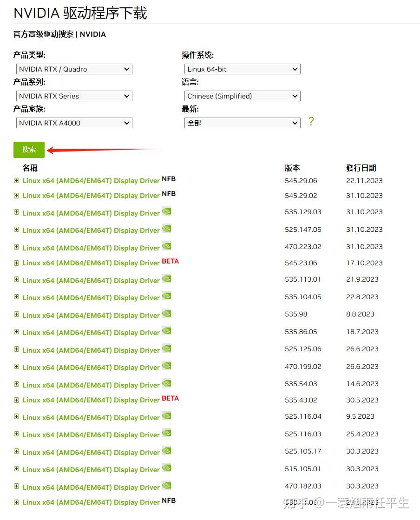Open the Display Driver link for version 535.86.05

(91, 333)
